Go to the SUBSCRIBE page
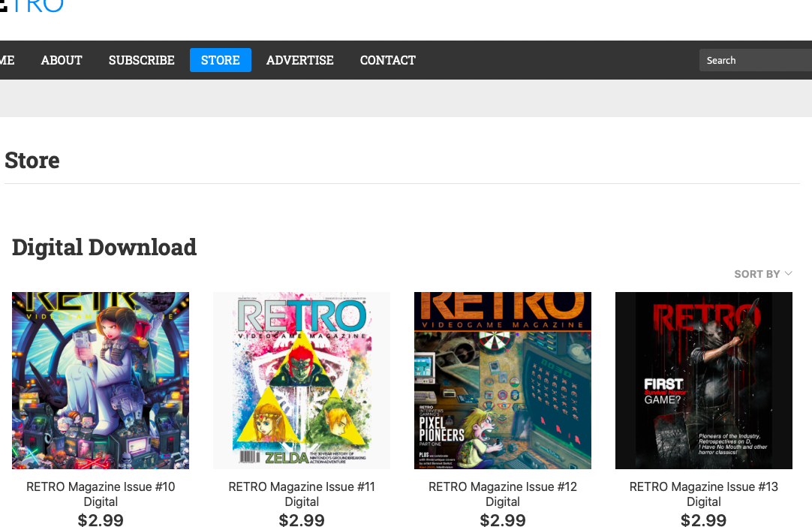This screenshot has height=527, width=812. pos(141,60)
